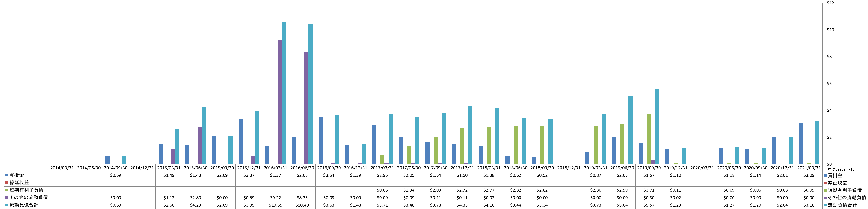Click the blue 買掛金 bar at 2016/09/30

click(x=320, y=140)
